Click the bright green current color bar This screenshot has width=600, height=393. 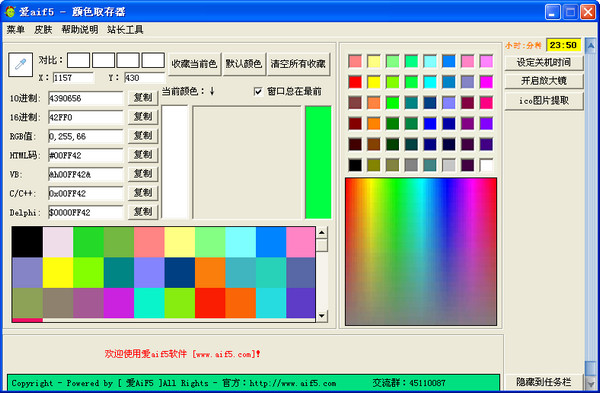(x=318, y=162)
